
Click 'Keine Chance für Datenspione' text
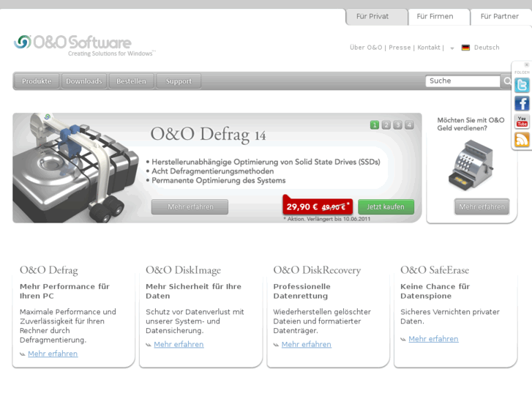click(435, 291)
